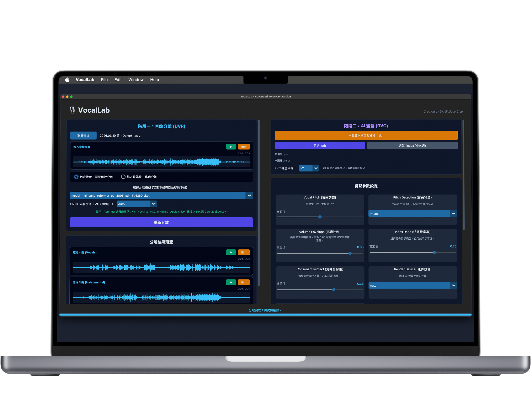532x399 pixels.
Task: Click the VocalLab microphone logo
Action: (72, 110)
